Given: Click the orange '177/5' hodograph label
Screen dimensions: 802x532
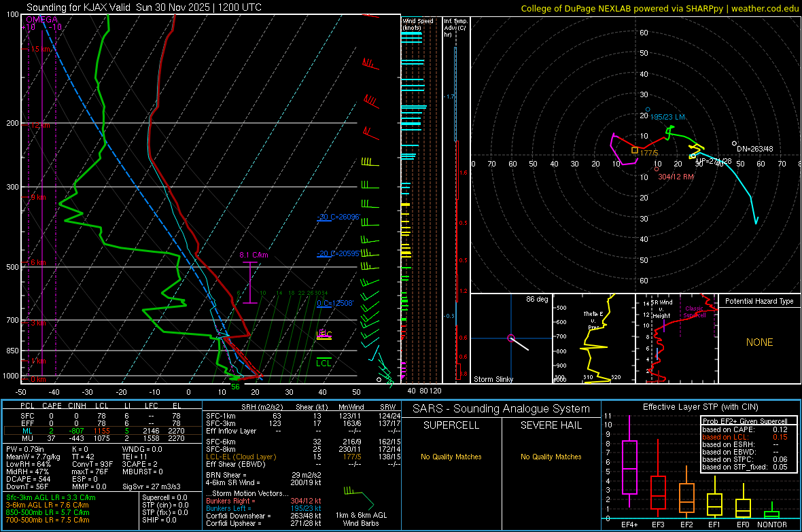Looking at the screenshot, I should click(x=649, y=153).
